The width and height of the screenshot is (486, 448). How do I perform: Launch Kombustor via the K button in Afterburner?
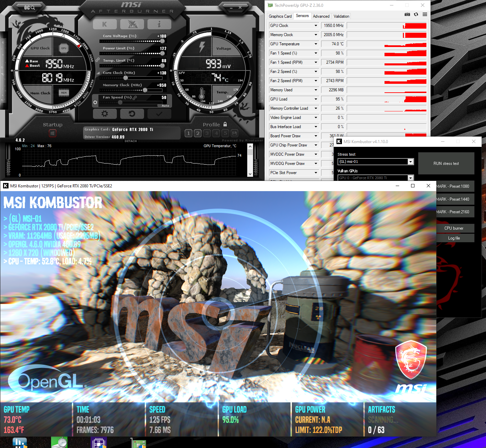[105, 24]
